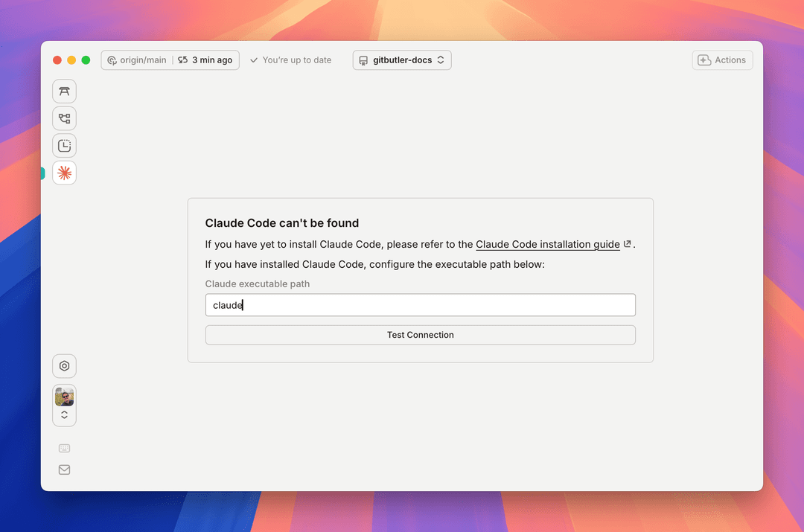The height and width of the screenshot is (532, 804).
Task: Zoom the window with the green button
Action: pyautogui.click(x=86, y=60)
